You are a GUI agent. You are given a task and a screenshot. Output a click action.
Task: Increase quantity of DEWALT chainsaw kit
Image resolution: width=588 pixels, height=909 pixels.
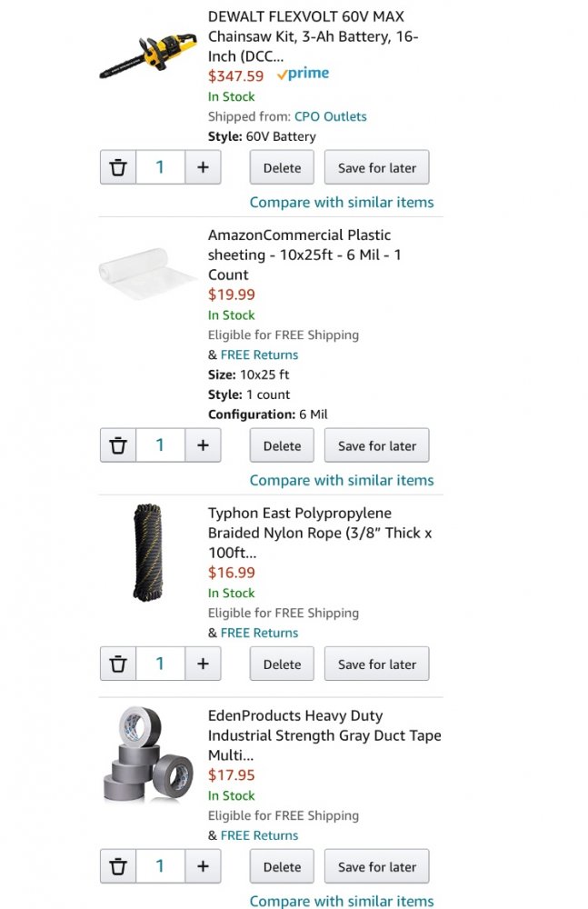pos(203,167)
